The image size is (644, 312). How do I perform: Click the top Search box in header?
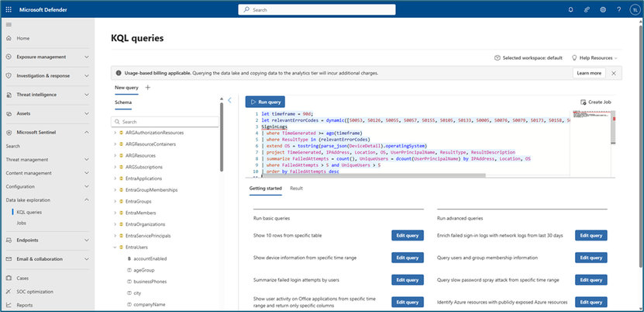(317, 9)
